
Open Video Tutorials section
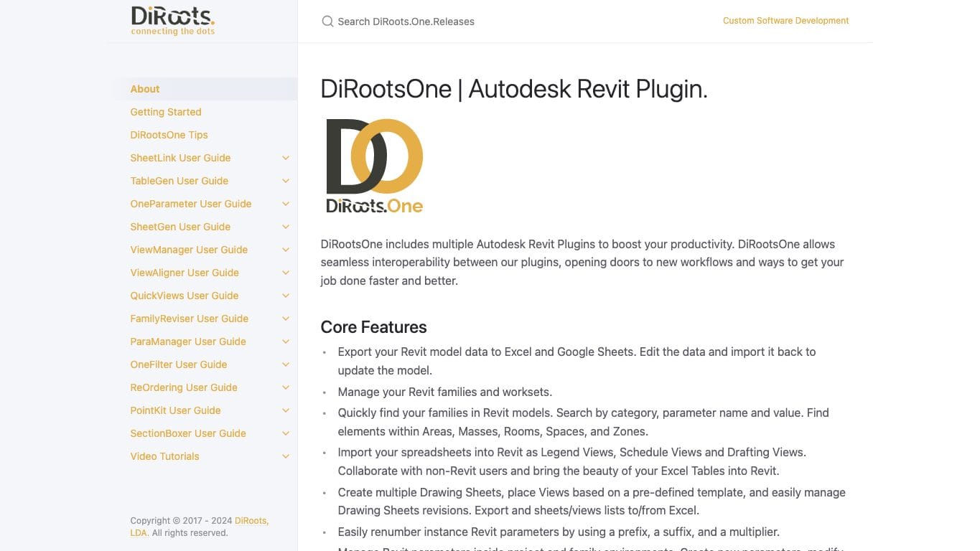pos(164,456)
